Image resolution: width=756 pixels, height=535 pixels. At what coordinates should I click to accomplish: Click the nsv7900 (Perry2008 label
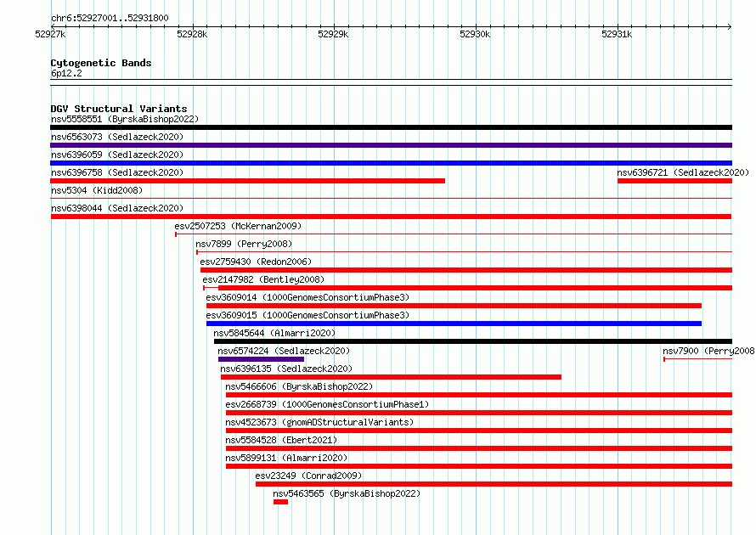click(708, 351)
